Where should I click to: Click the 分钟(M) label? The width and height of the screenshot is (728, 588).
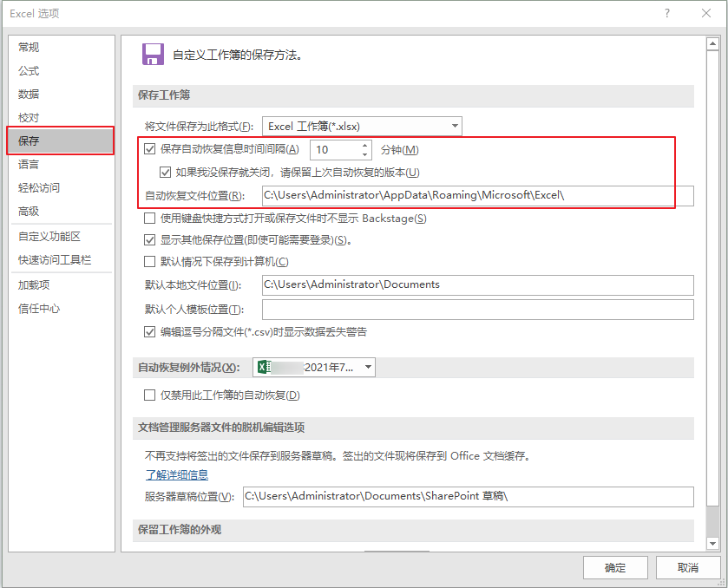click(399, 150)
